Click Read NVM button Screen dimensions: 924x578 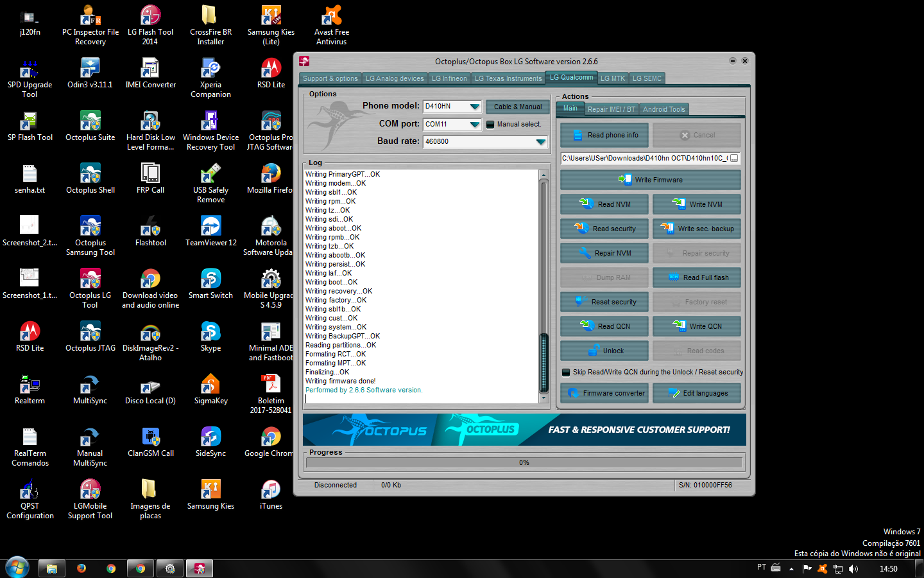pyautogui.click(x=604, y=204)
